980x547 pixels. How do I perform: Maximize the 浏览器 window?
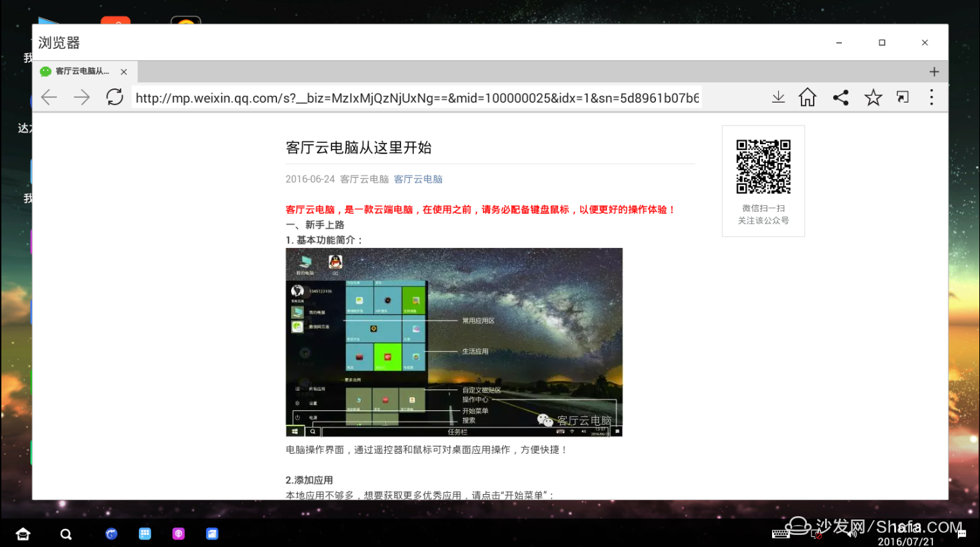(x=882, y=42)
